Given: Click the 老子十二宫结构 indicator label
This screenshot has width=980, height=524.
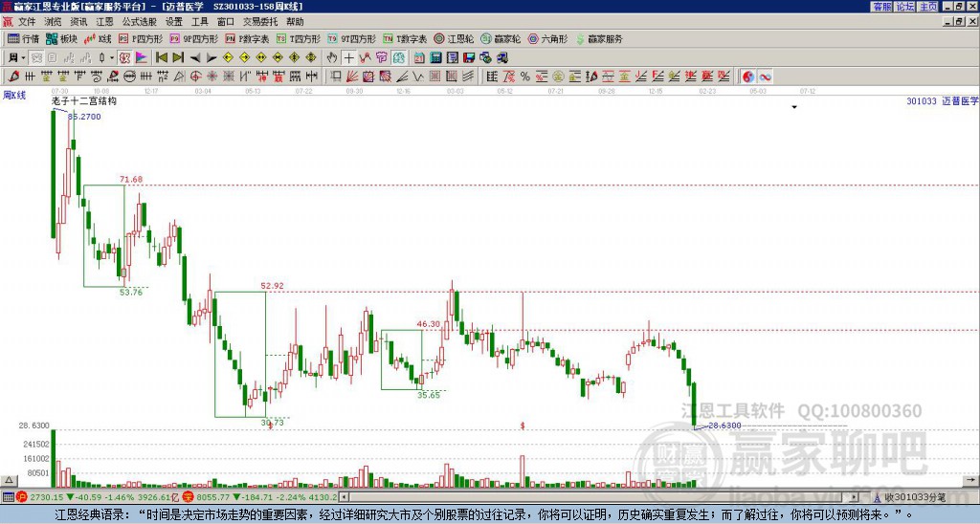Looking at the screenshot, I should 84,100.
